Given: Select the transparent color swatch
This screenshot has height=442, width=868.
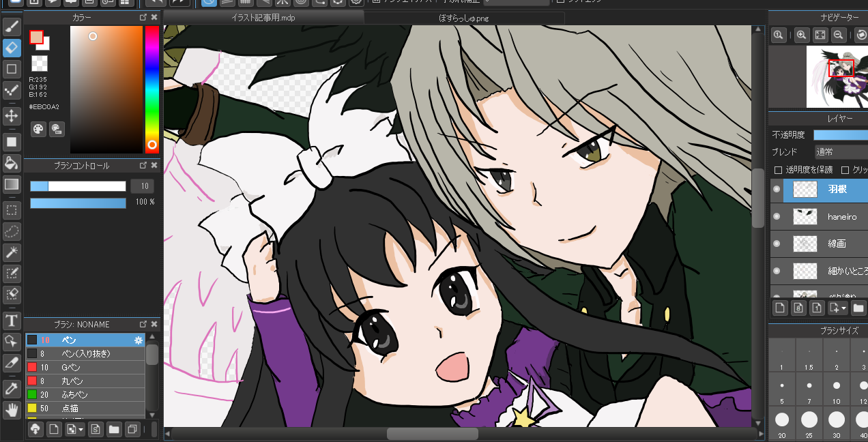Looking at the screenshot, I should [40, 64].
